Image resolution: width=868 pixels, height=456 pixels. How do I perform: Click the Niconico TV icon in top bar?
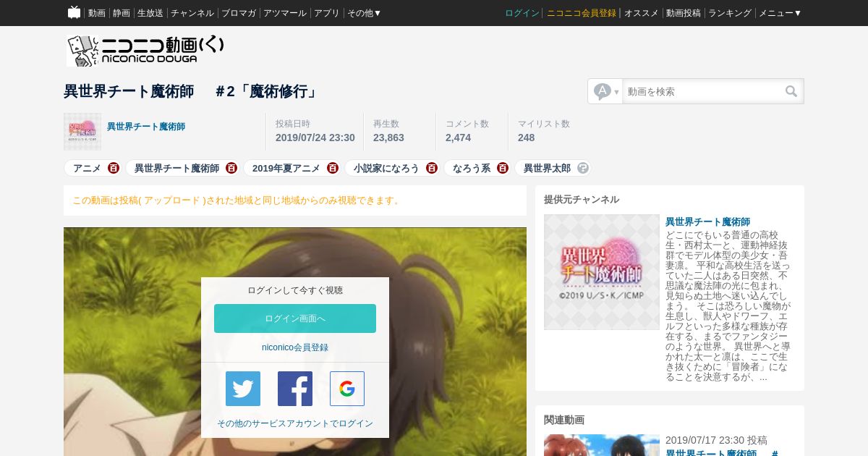pos(74,12)
